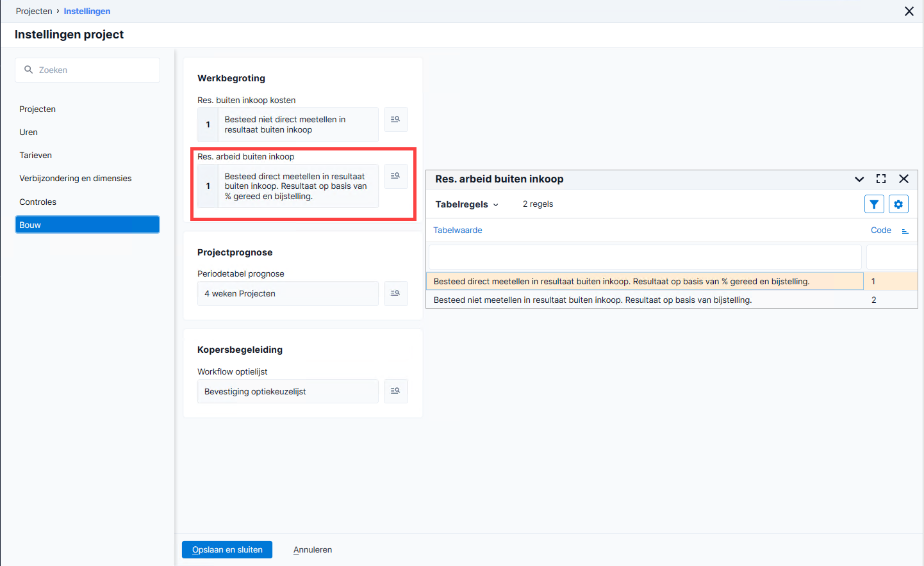This screenshot has height=566, width=924.
Task: Select row 'Besteed niet meetellen' with code 2
Action: point(672,300)
